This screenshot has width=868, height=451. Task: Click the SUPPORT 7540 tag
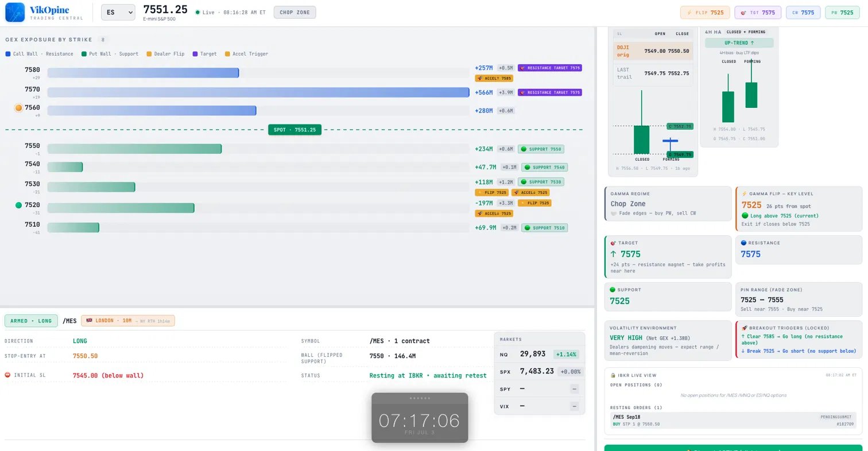point(543,168)
